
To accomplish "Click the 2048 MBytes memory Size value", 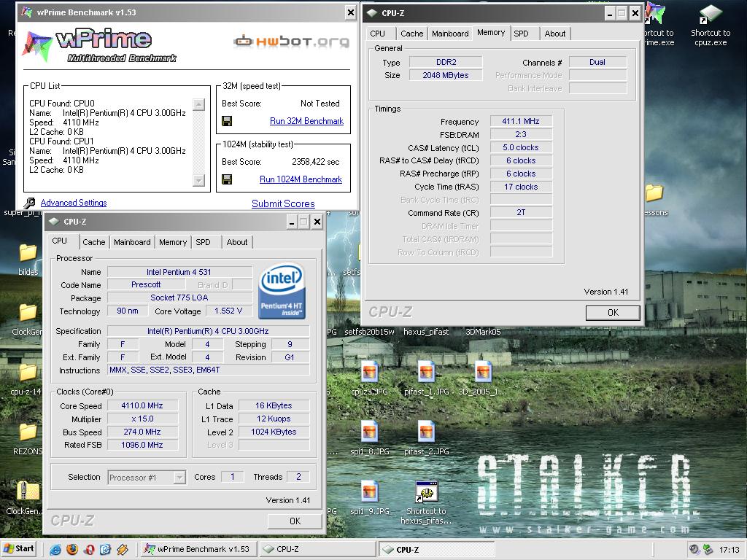I will [x=446, y=75].
